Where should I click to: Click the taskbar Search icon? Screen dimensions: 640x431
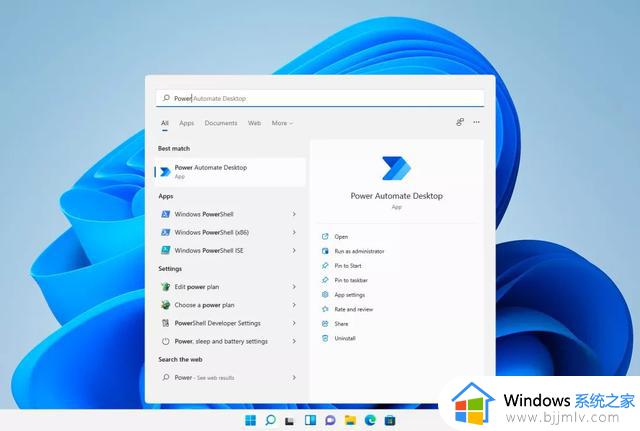click(270, 420)
